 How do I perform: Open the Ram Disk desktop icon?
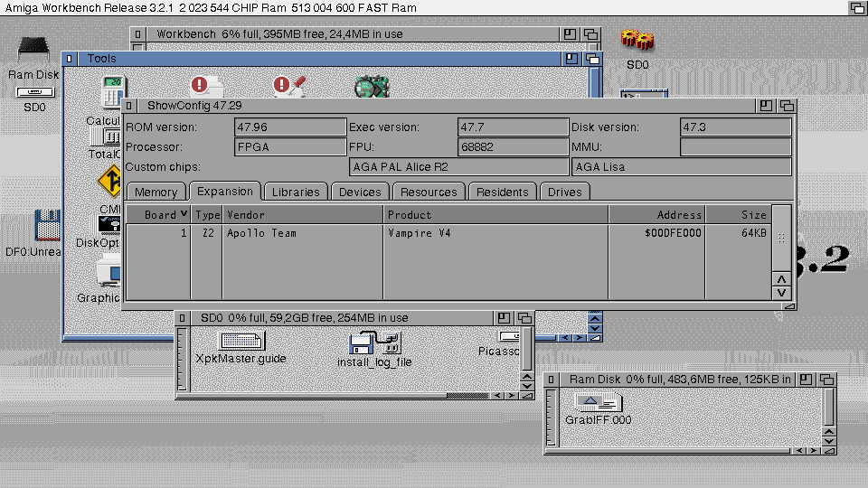coord(34,51)
